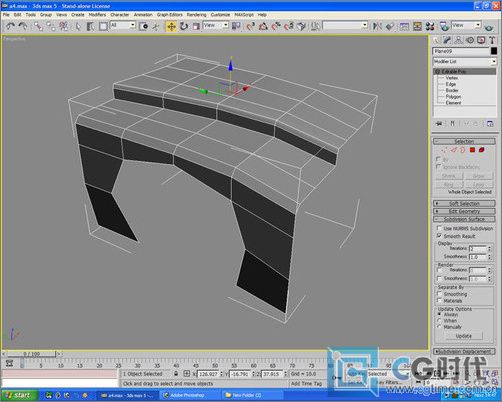The image size is (502, 402).
Task: Click the Pin Stack icon
Action: [x=439, y=124]
